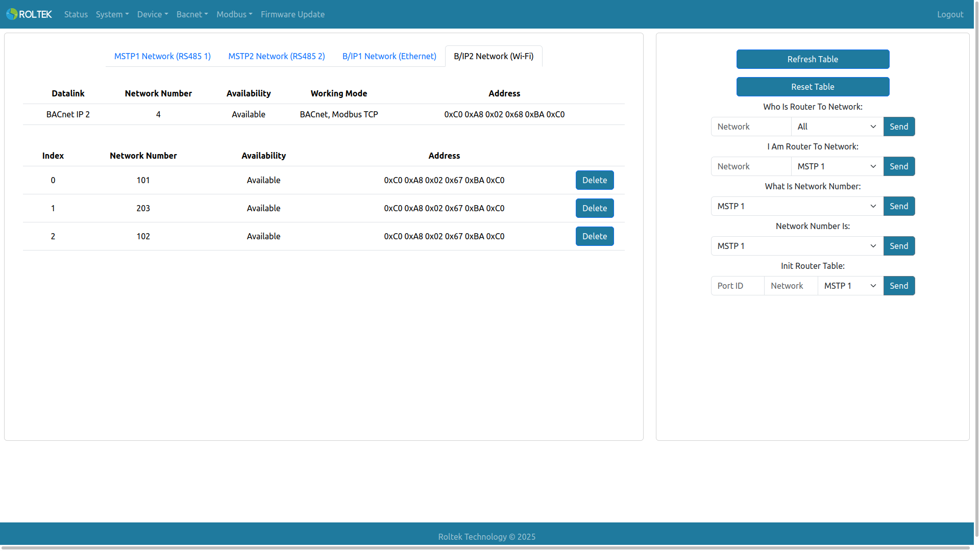Open the MSTP 1 dropdown for I Am Router
Image resolution: width=980 pixels, height=551 pixels.
tap(837, 166)
